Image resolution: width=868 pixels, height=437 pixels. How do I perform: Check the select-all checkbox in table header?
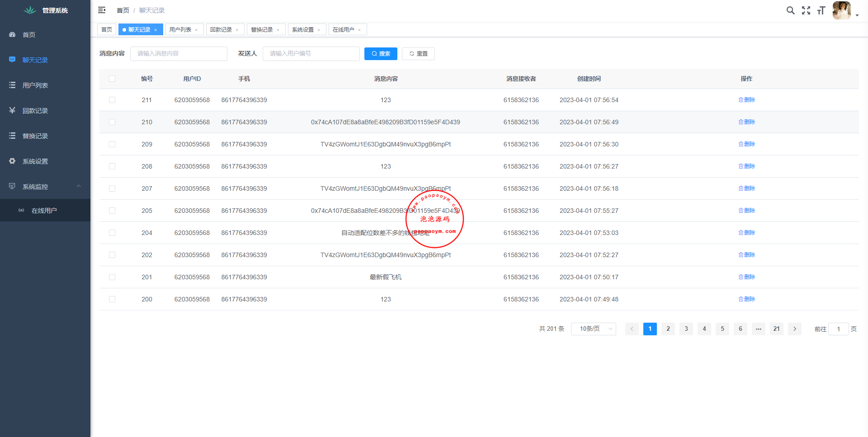pyautogui.click(x=112, y=79)
